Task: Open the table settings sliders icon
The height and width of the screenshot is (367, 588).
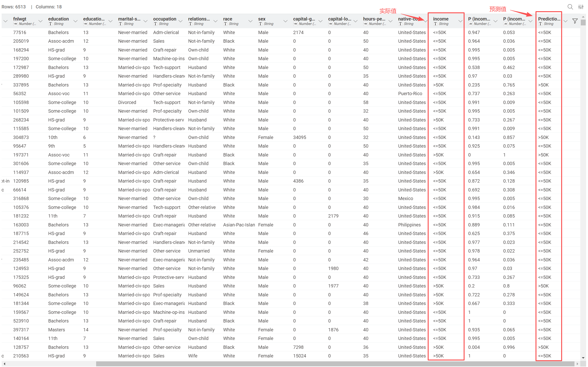Action: coord(581,7)
